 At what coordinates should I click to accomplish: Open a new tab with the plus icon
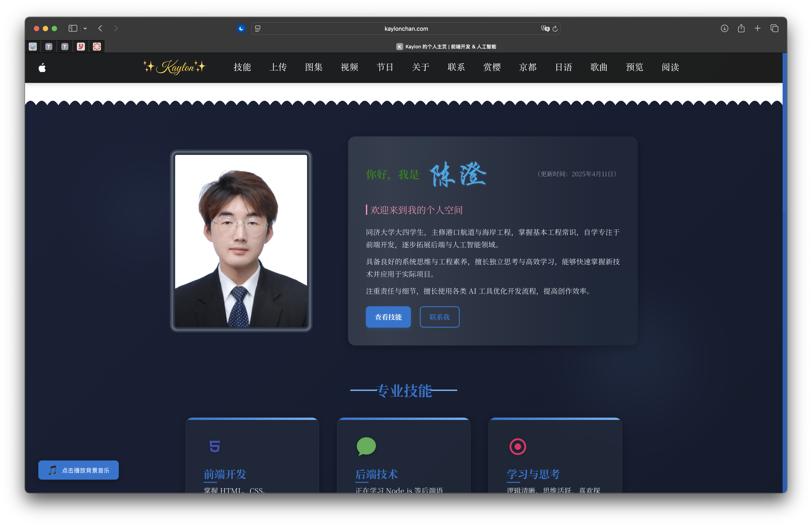757,28
